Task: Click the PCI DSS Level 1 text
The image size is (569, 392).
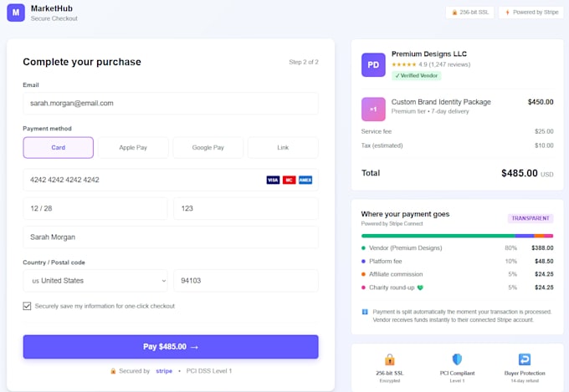Action: (209, 371)
